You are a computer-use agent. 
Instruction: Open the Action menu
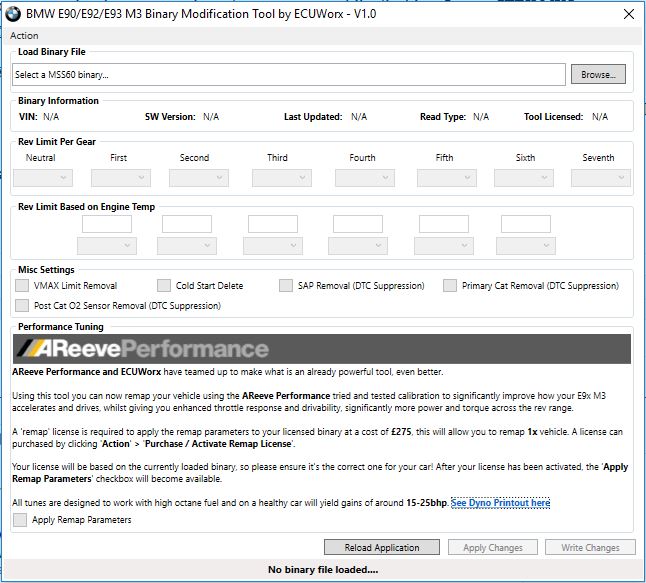pos(24,36)
